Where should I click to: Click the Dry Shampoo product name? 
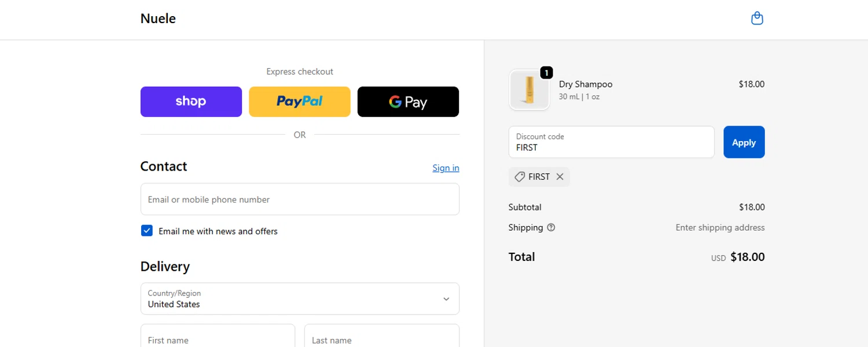click(586, 84)
